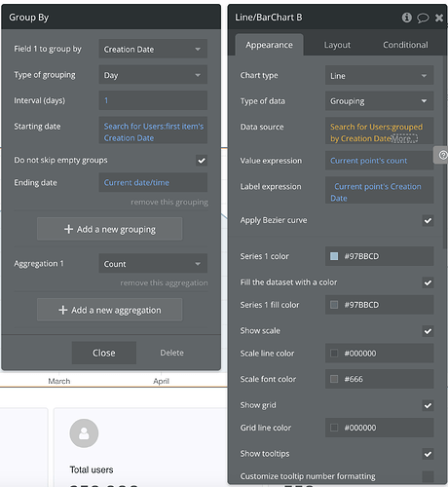
Task: Open the comments speech bubble icon
Action: pyautogui.click(x=423, y=18)
